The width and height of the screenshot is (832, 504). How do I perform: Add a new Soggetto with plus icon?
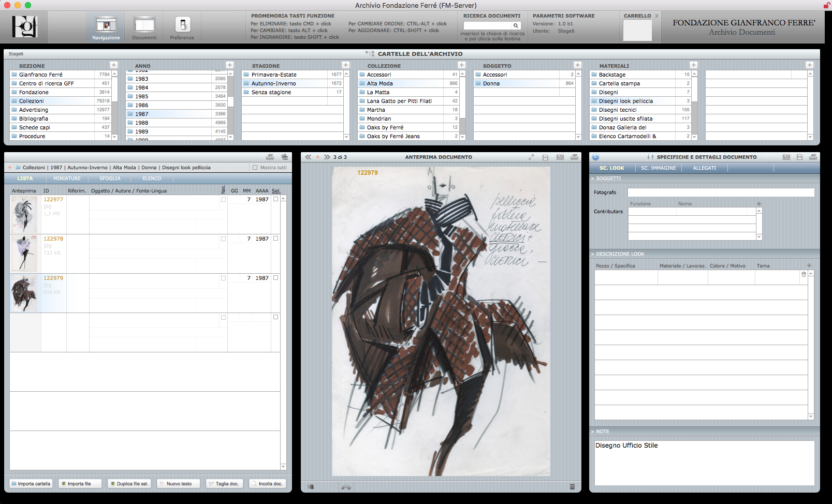click(577, 65)
